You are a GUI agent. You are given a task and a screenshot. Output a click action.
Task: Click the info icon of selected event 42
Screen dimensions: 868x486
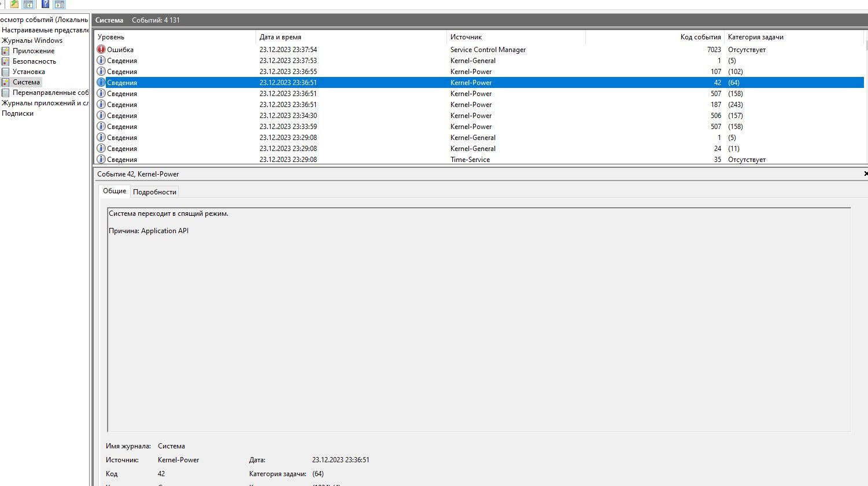(101, 83)
